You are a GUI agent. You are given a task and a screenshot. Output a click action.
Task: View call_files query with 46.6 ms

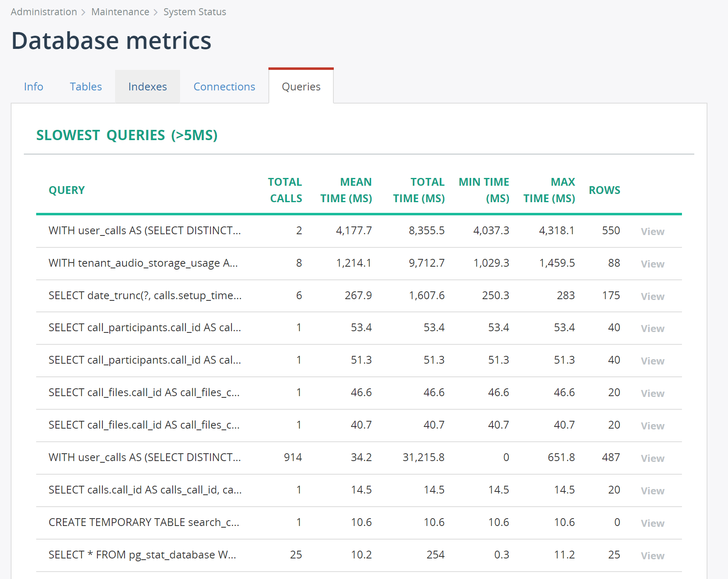tap(652, 393)
